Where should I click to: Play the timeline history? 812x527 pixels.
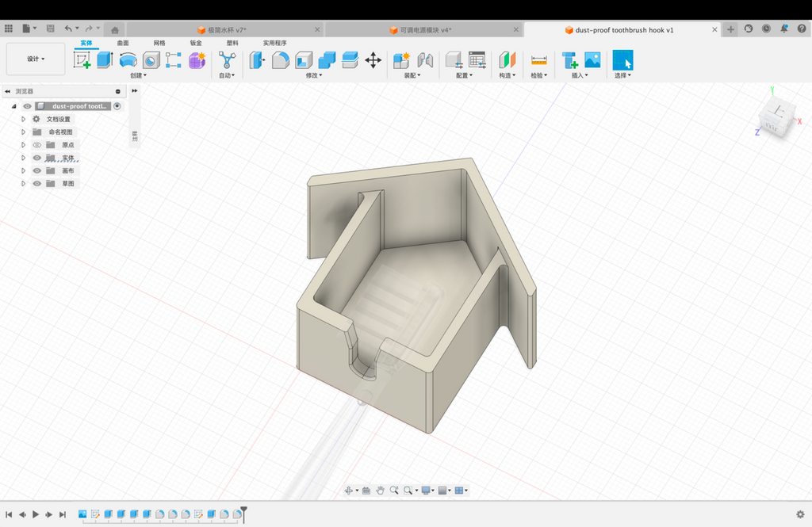pos(36,514)
